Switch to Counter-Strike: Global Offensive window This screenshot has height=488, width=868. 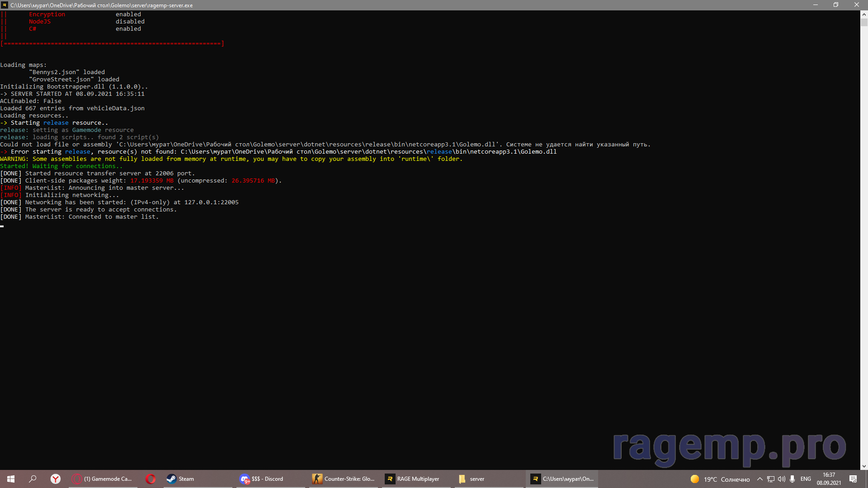tap(344, 479)
